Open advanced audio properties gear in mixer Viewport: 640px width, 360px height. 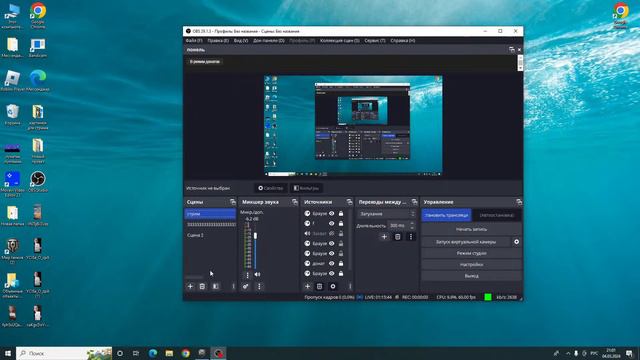coord(245,287)
